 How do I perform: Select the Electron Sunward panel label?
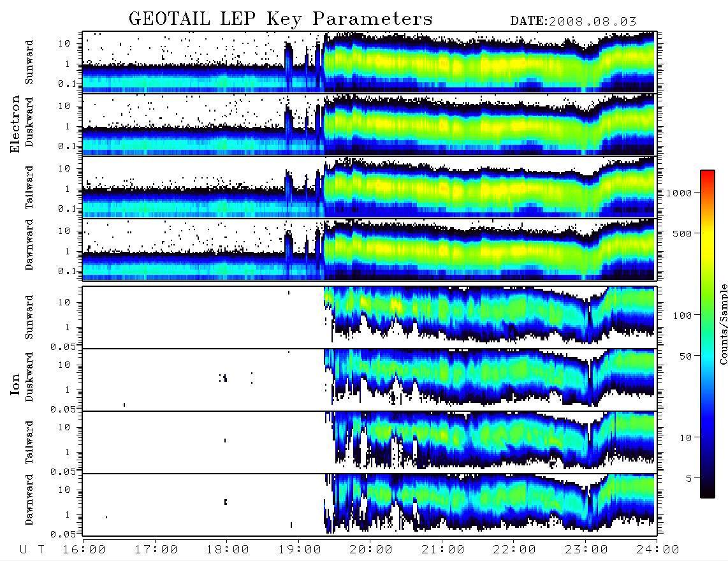coord(29,62)
